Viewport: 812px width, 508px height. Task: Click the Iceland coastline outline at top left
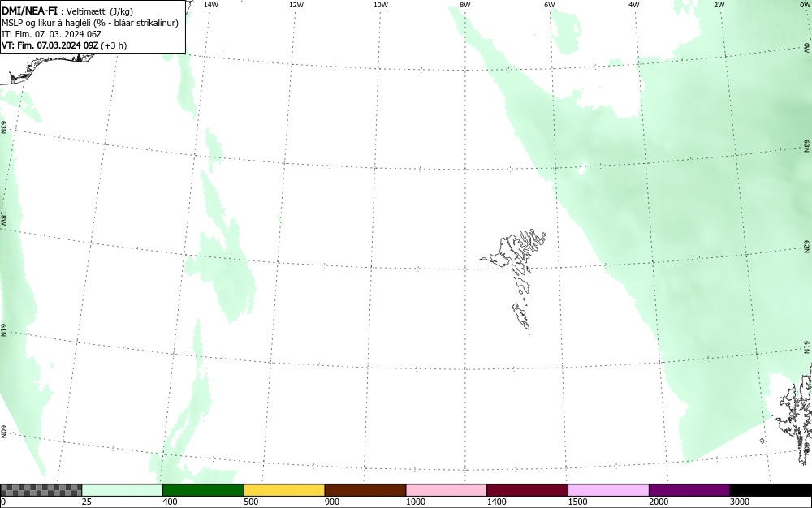(46, 67)
